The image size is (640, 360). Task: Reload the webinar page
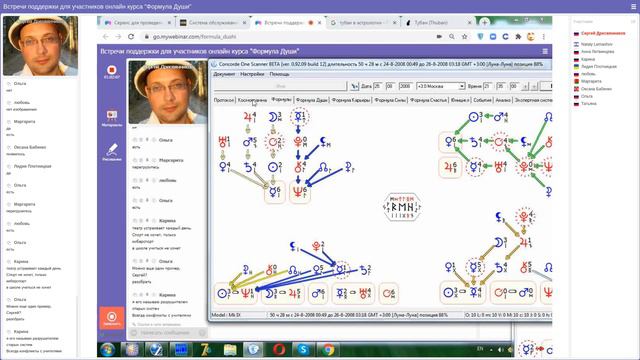[x=131, y=37]
